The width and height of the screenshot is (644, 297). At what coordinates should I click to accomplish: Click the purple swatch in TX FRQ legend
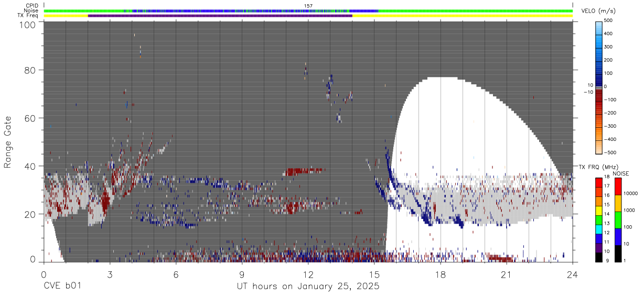599,247
